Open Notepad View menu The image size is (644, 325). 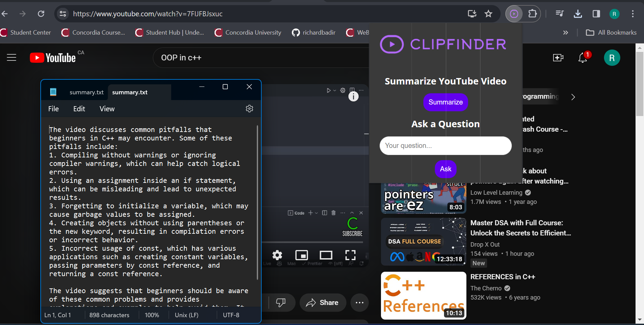coord(107,109)
